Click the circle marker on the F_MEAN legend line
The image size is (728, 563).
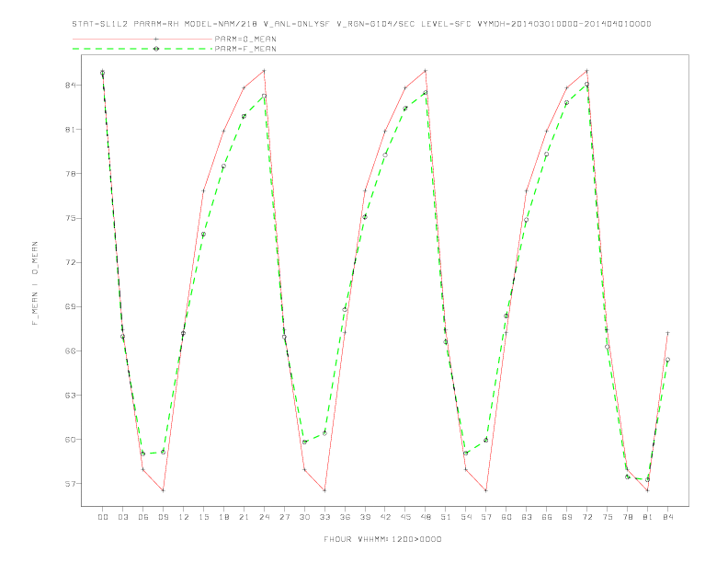(x=156, y=49)
